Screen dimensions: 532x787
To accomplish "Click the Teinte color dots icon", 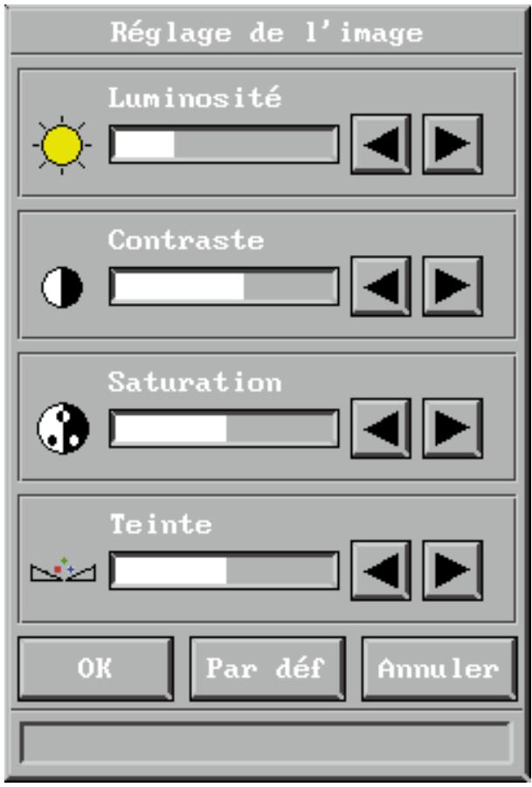I will coord(63,570).
